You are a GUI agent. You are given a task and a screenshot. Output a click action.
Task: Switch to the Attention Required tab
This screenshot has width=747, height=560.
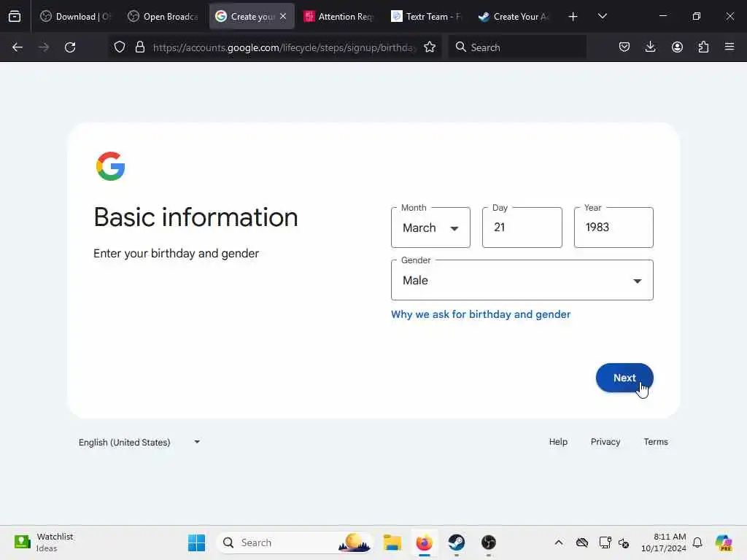coord(339,17)
